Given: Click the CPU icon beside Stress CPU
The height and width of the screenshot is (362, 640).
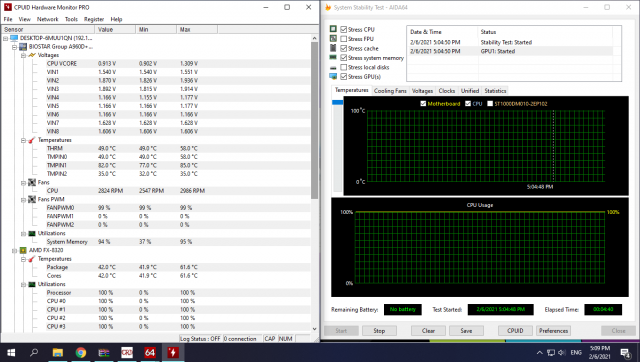Looking at the screenshot, I should [333, 29].
